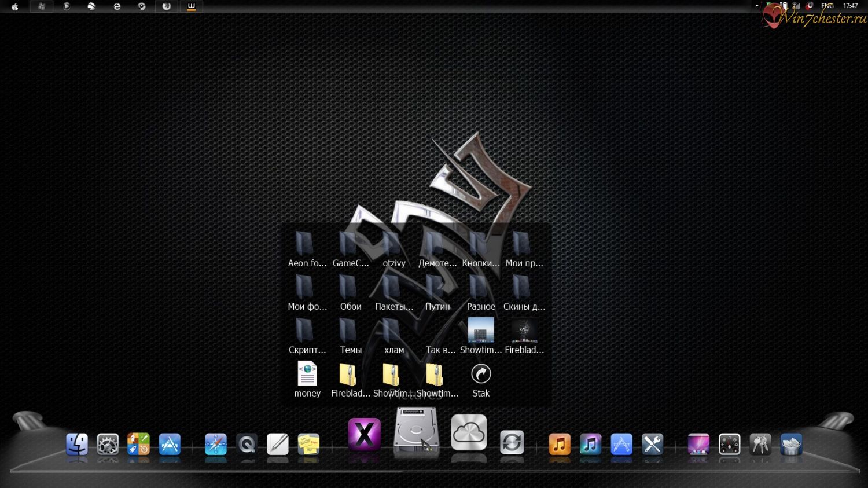This screenshot has height=488, width=868.
Task: Open the pen and paper dock icon
Action: (x=278, y=445)
